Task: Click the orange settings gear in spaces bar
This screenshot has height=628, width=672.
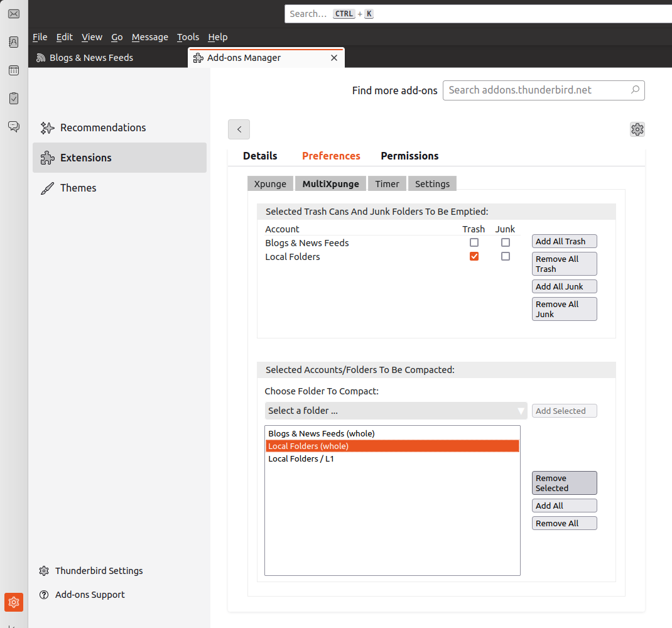Action: (14, 602)
